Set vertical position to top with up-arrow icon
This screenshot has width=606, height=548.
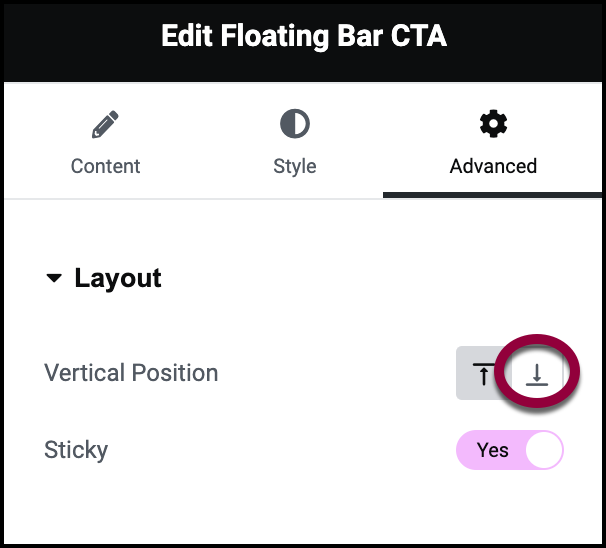point(483,374)
